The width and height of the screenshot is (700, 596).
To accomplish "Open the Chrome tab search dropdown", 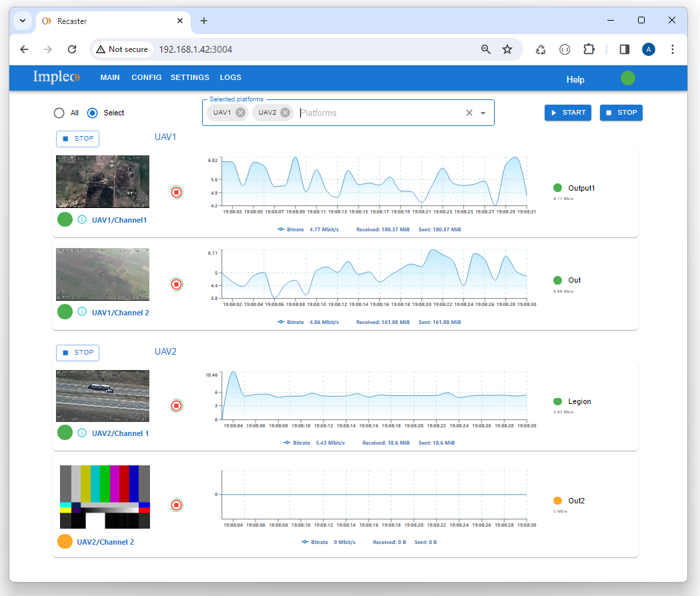I will [23, 21].
